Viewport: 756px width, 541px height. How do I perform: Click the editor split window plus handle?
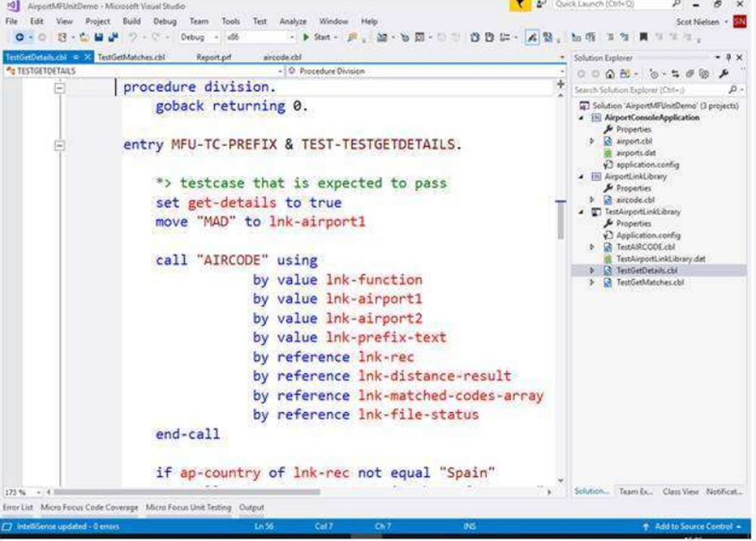click(560, 84)
